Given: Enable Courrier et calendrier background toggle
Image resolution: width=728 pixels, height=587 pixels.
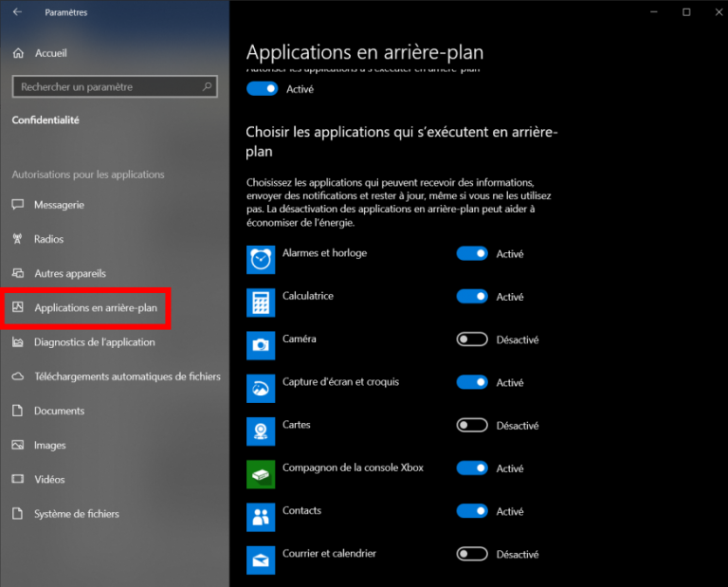Looking at the screenshot, I should [x=472, y=554].
